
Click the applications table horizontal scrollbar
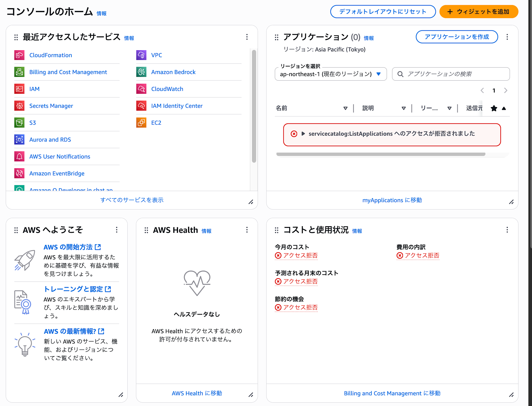[381, 154]
